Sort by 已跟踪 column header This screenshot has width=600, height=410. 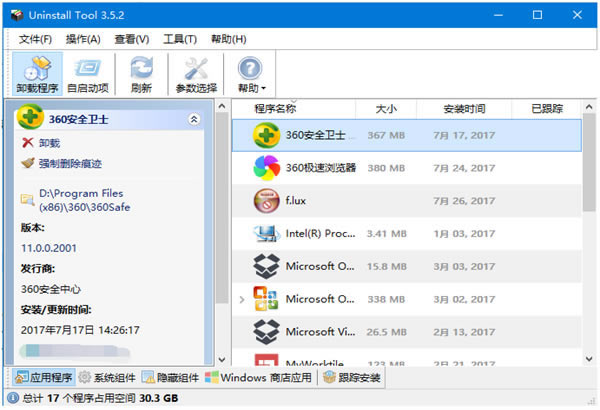(547, 109)
